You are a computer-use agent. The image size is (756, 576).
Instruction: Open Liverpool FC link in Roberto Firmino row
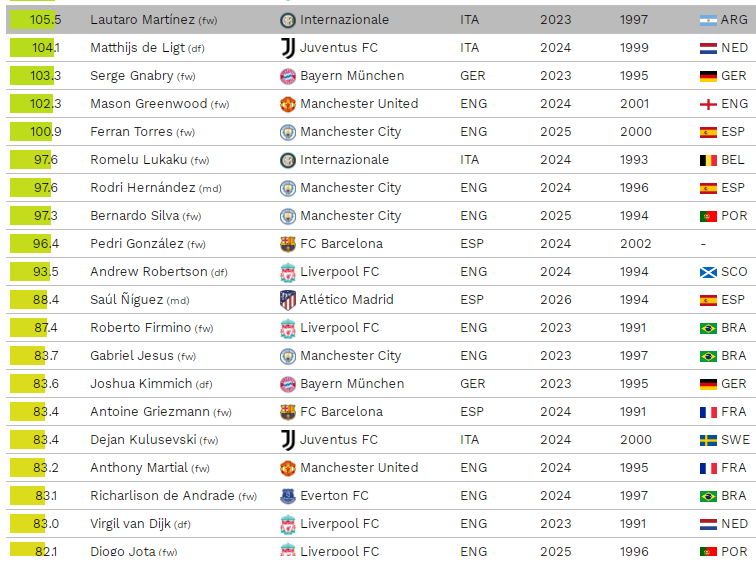[339, 328]
